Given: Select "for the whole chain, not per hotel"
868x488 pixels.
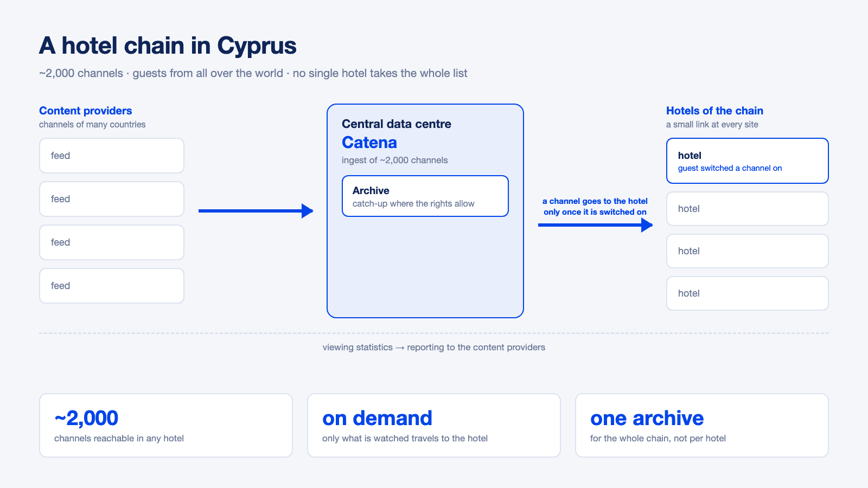Looking at the screenshot, I should [658, 438].
